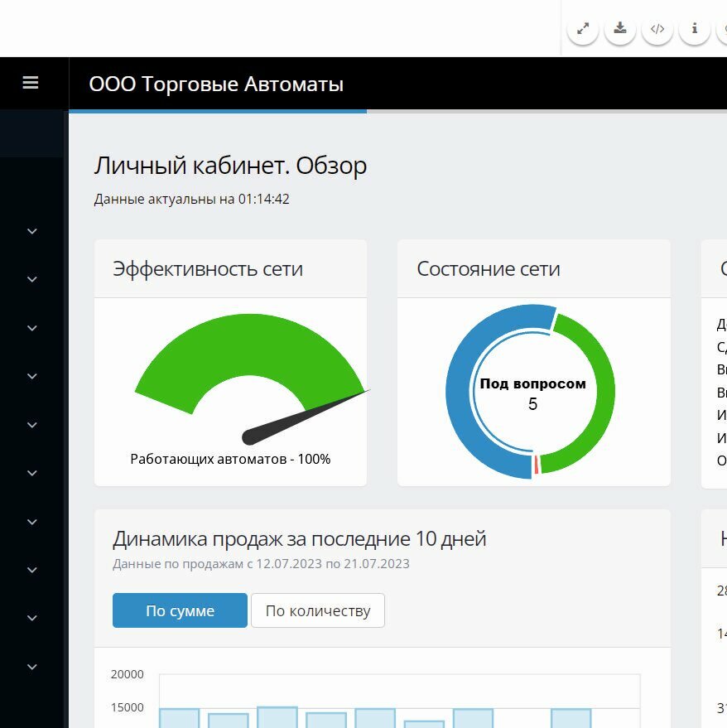The width and height of the screenshot is (727, 728).
Task: Click the 15000 axis label
Action: (128, 707)
